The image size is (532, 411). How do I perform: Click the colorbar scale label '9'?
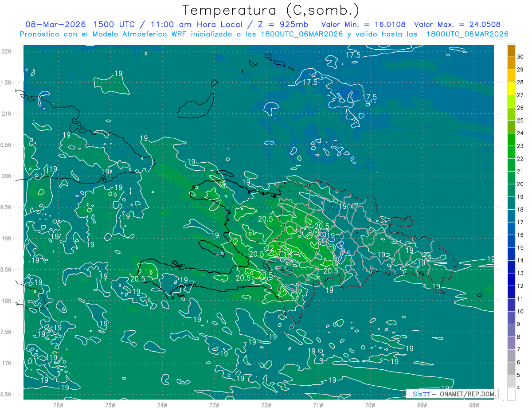[519, 324]
